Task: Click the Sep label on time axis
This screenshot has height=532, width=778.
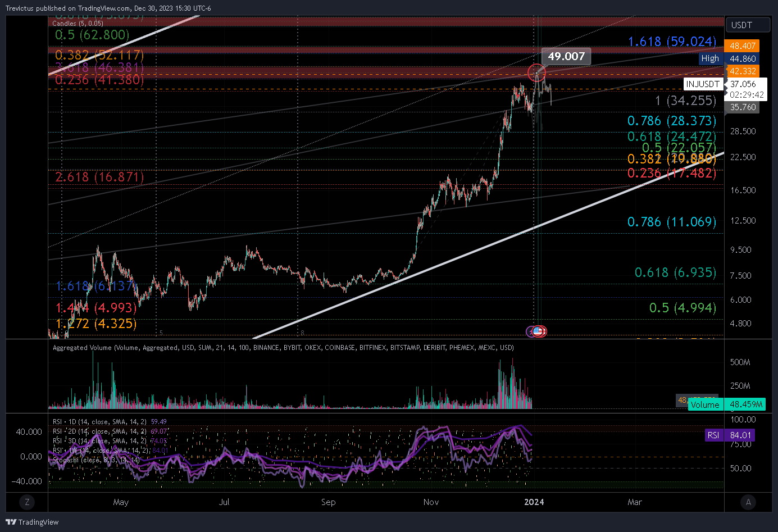Action: click(x=329, y=502)
